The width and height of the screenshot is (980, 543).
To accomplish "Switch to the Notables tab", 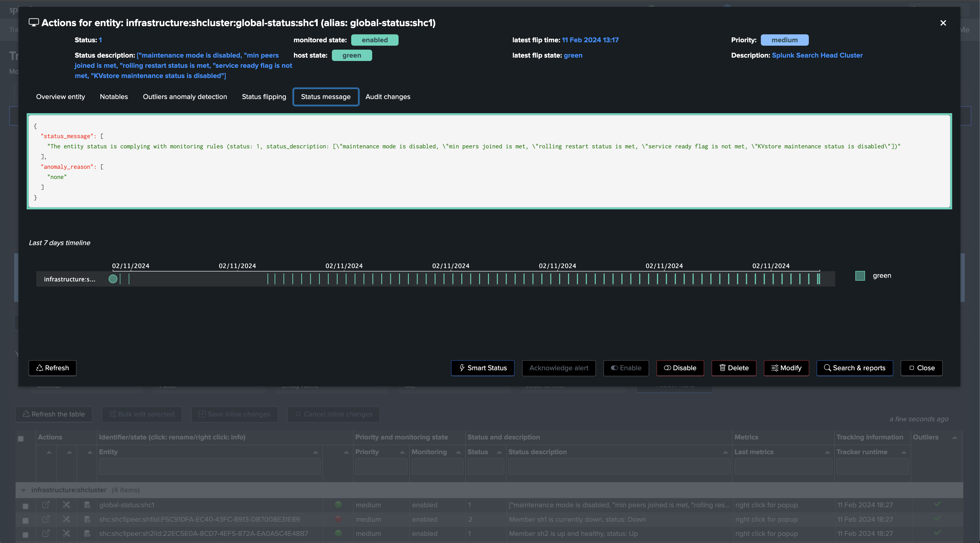I will coord(114,96).
